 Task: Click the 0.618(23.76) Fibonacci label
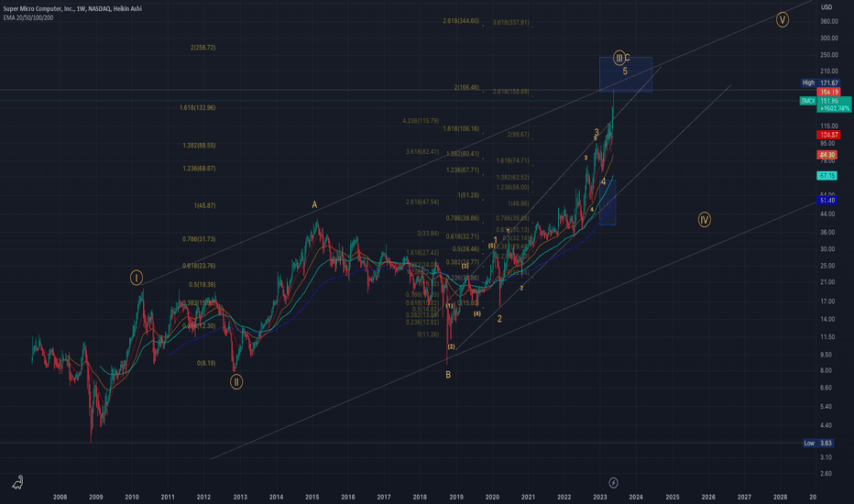click(200, 266)
